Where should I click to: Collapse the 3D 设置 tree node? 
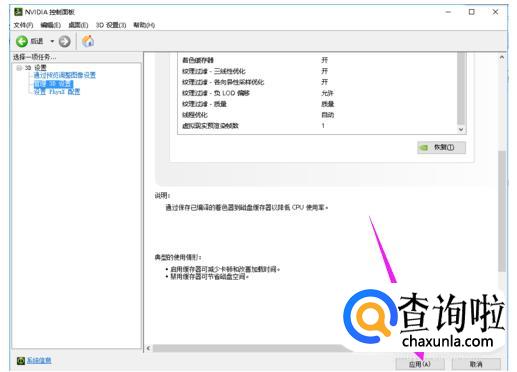coord(19,68)
